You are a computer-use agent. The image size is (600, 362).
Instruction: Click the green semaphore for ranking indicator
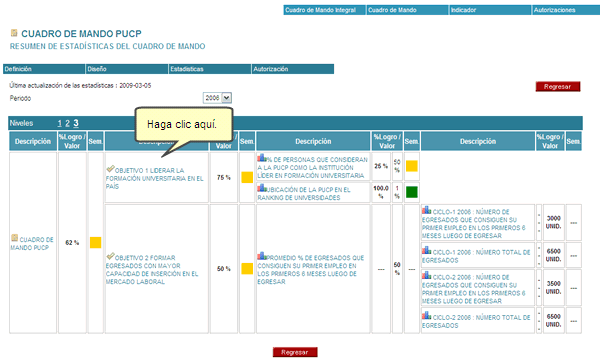pyautogui.click(x=412, y=192)
